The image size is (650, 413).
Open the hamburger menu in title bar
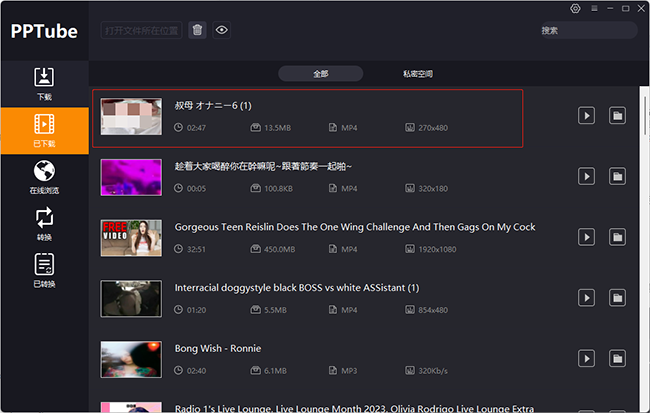pos(594,8)
